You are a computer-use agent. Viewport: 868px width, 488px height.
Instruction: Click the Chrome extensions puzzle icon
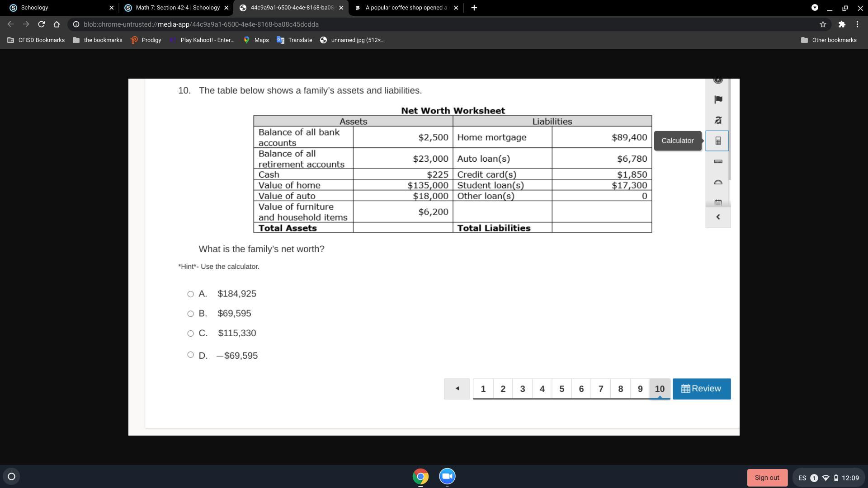(841, 24)
